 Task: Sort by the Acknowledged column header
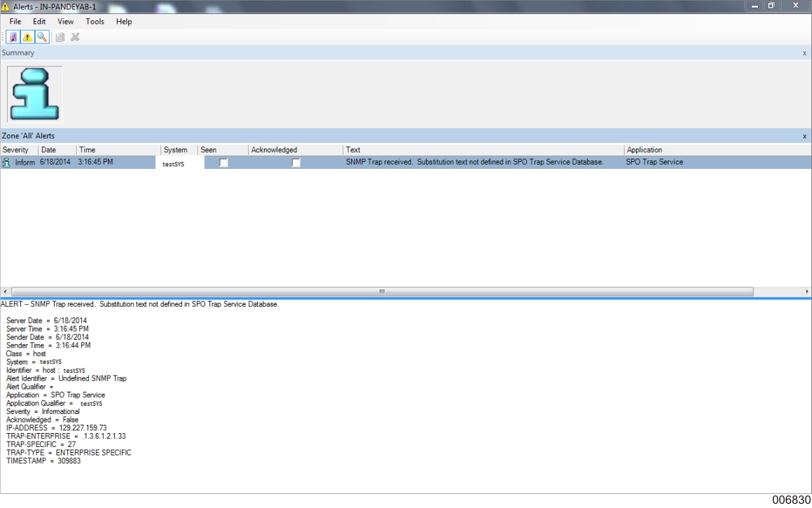point(295,150)
